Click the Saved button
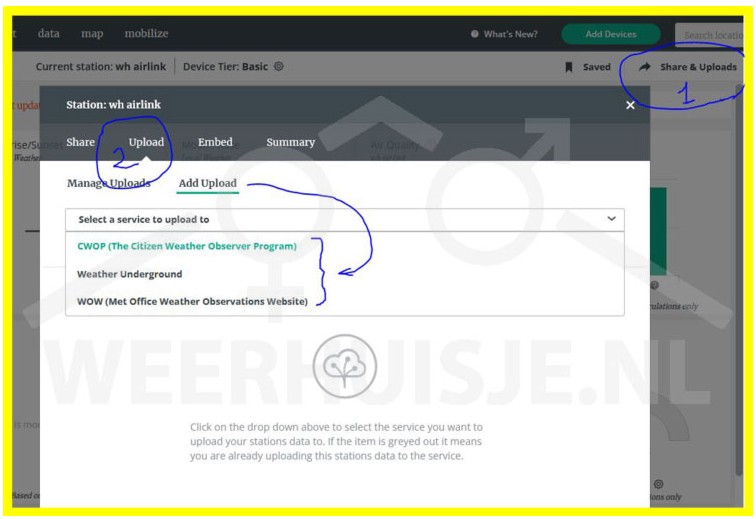The width and height of the screenshot is (756, 519). [x=588, y=67]
